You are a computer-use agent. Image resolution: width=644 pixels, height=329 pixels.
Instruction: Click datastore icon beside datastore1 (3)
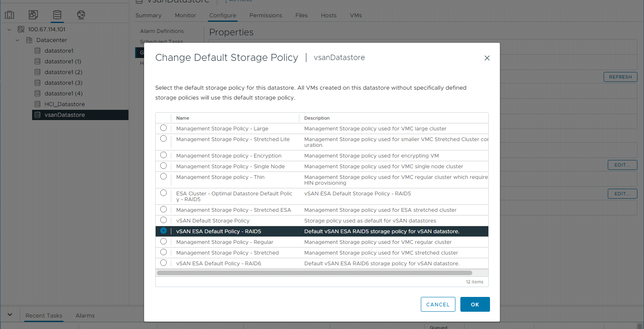[x=37, y=83]
